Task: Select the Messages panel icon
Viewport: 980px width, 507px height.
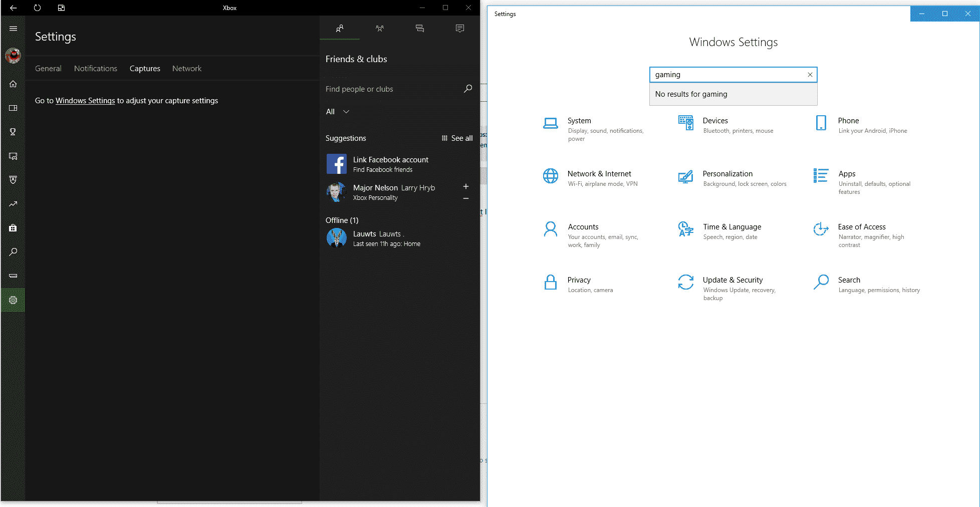Action: (420, 29)
